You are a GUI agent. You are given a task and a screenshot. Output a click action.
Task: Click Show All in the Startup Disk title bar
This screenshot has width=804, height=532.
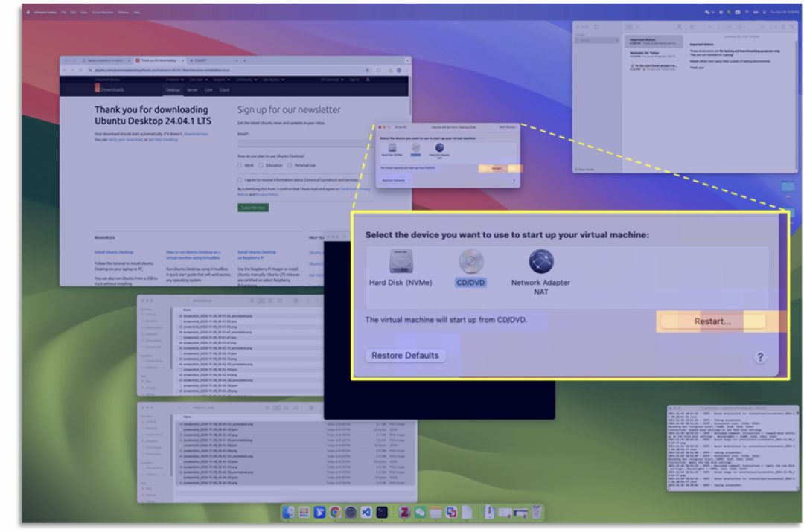tap(401, 127)
